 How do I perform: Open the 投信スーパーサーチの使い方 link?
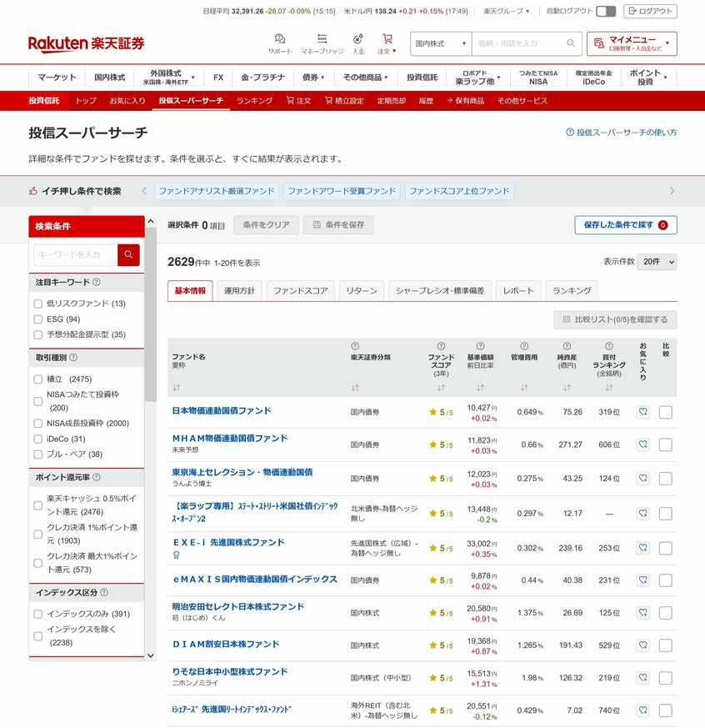(x=622, y=133)
